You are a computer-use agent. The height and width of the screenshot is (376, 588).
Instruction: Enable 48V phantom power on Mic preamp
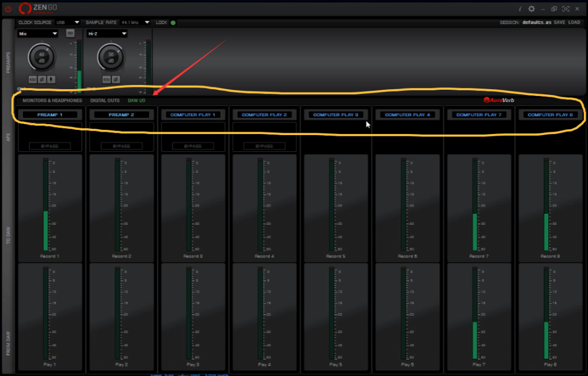point(33,79)
